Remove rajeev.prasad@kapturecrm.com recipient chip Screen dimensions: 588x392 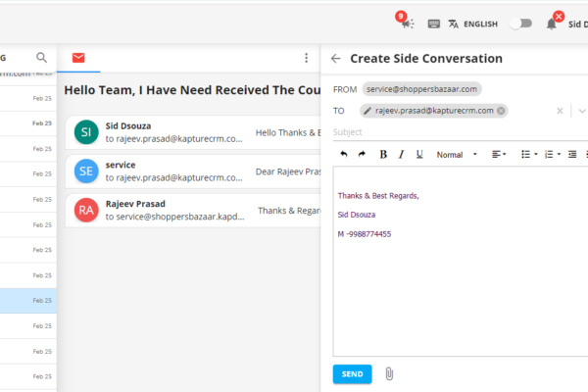[x=501, y=111]
